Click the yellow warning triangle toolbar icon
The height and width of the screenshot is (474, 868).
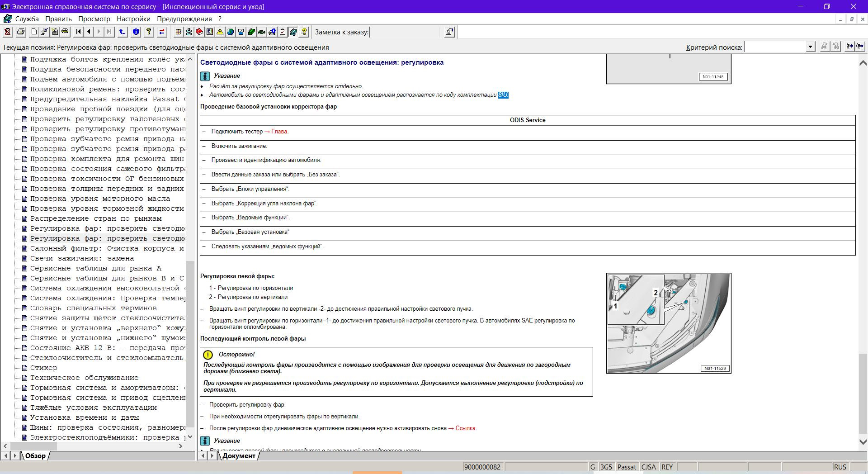pyautogui.click(x=220, y=32)
